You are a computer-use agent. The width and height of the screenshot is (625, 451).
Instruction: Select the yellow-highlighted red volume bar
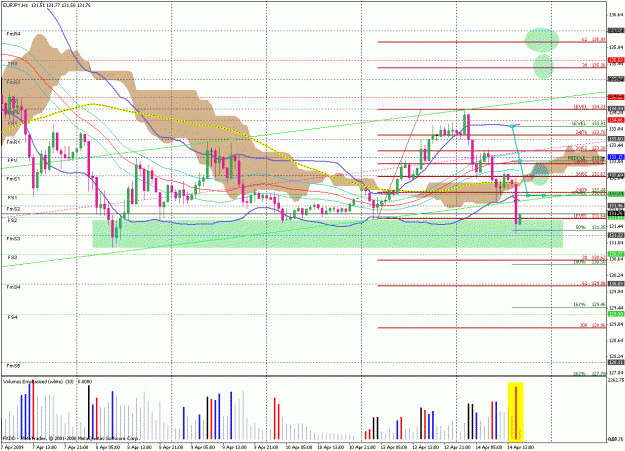(516, 412)
